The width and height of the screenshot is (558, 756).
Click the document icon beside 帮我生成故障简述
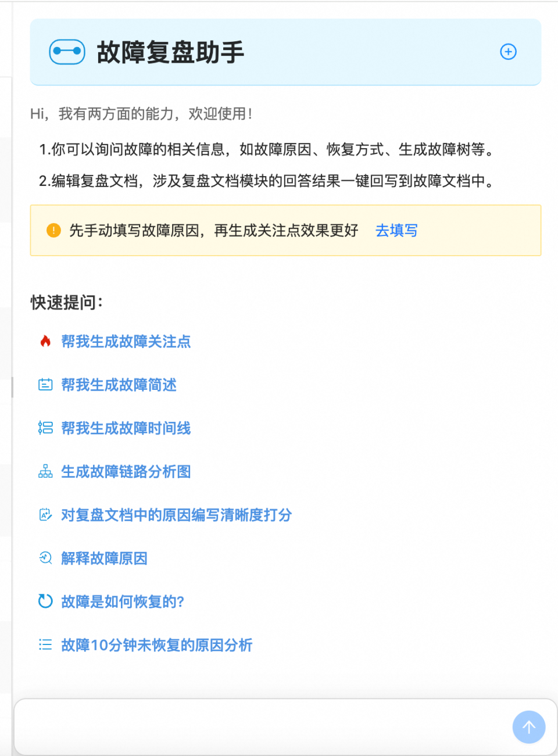pos(45,385)
